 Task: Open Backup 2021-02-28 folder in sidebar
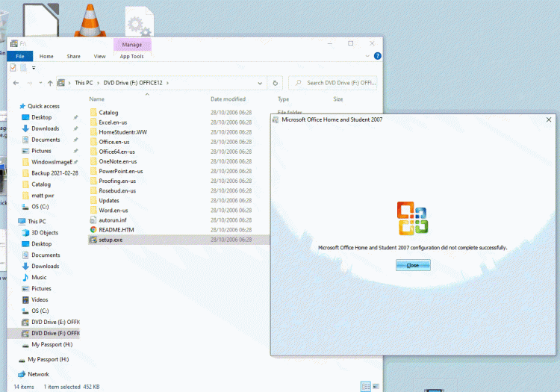55,172
